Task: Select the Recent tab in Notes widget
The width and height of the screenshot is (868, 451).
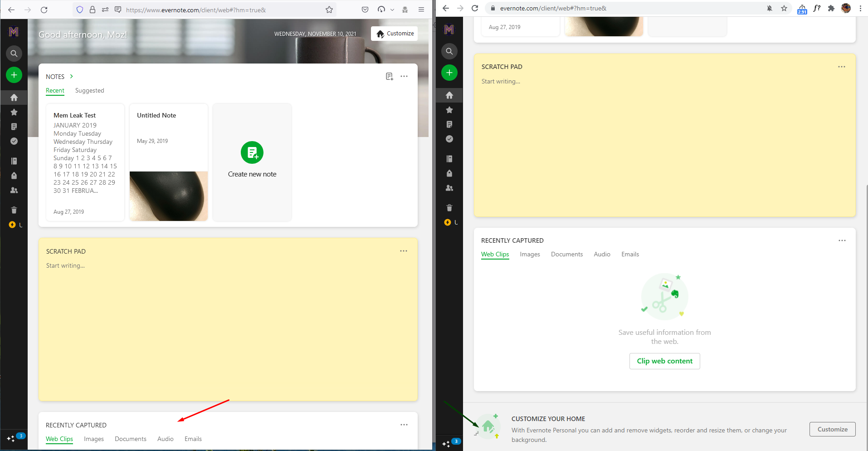Action: (x=55, y=91)
